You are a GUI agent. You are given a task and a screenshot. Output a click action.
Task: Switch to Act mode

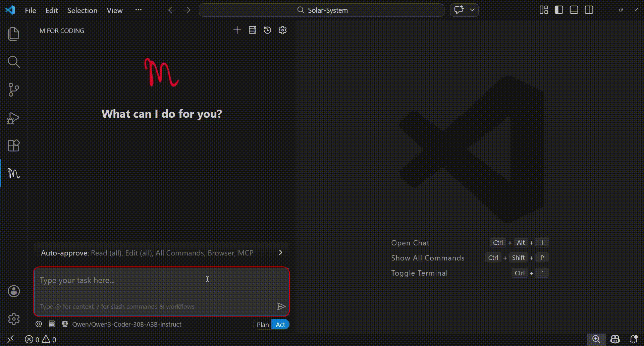tap(280, 325)
